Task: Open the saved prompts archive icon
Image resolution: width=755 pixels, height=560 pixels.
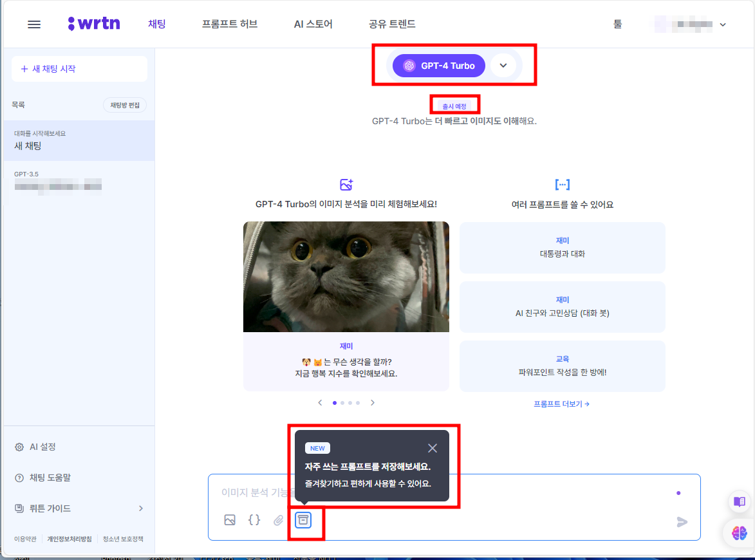Action: [x=303, y=520]
